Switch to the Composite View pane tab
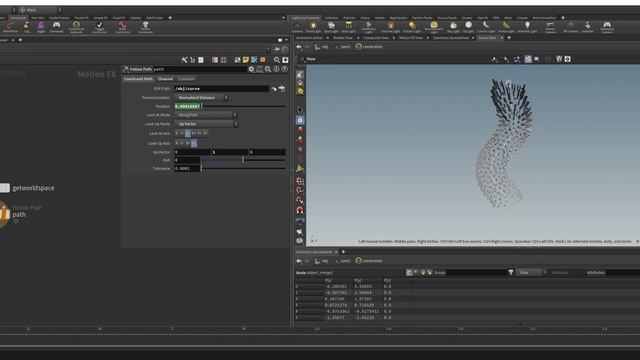The image size is (640, 360). click(x=376, y=38)
